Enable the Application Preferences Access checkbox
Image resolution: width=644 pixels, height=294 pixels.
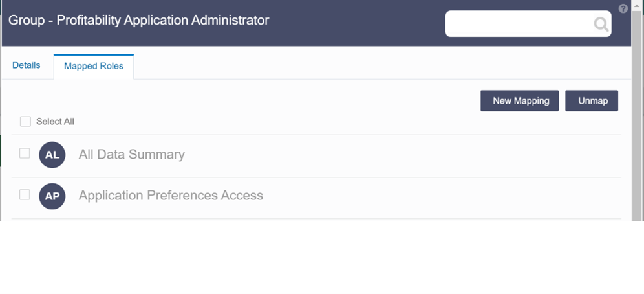click(x=25, y=194)
